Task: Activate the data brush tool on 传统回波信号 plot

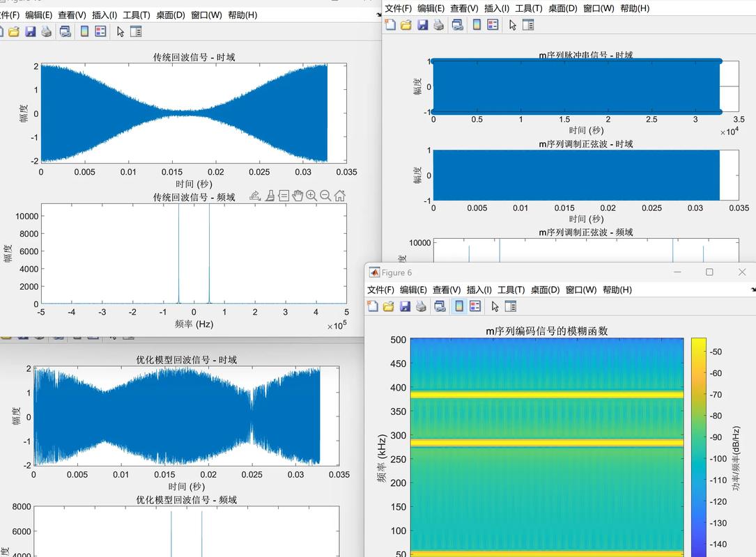Action: (270, 196)
